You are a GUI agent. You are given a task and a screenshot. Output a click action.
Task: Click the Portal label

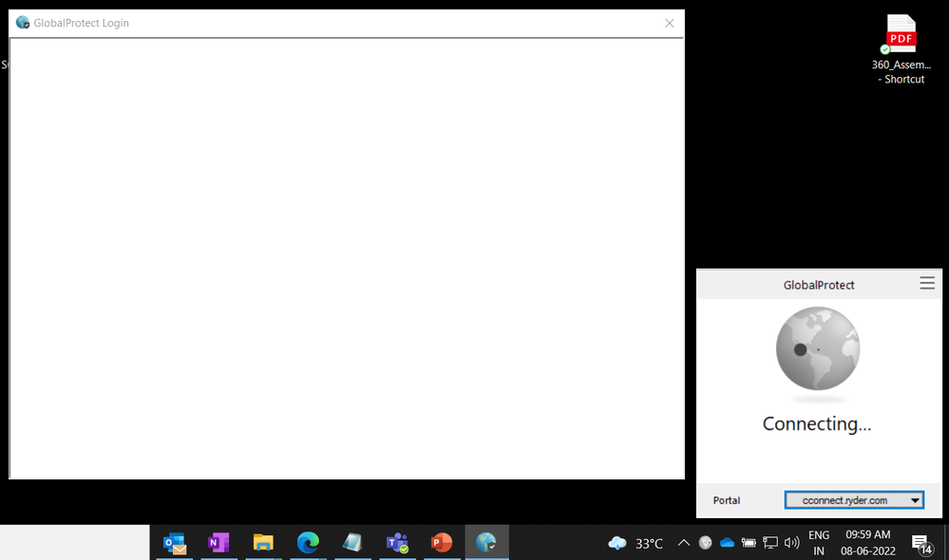[727, 500]
